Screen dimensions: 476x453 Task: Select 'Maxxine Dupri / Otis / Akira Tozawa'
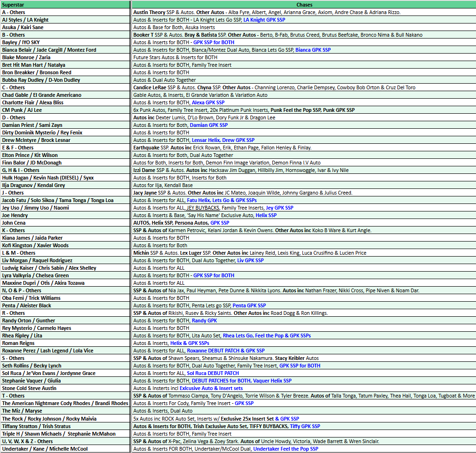tap(65, 283)
